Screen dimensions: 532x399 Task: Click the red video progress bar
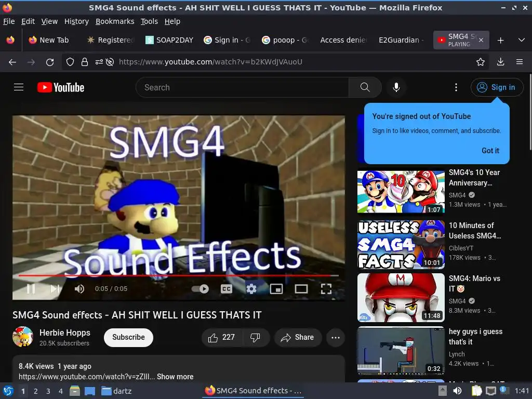tap(179, 275)
